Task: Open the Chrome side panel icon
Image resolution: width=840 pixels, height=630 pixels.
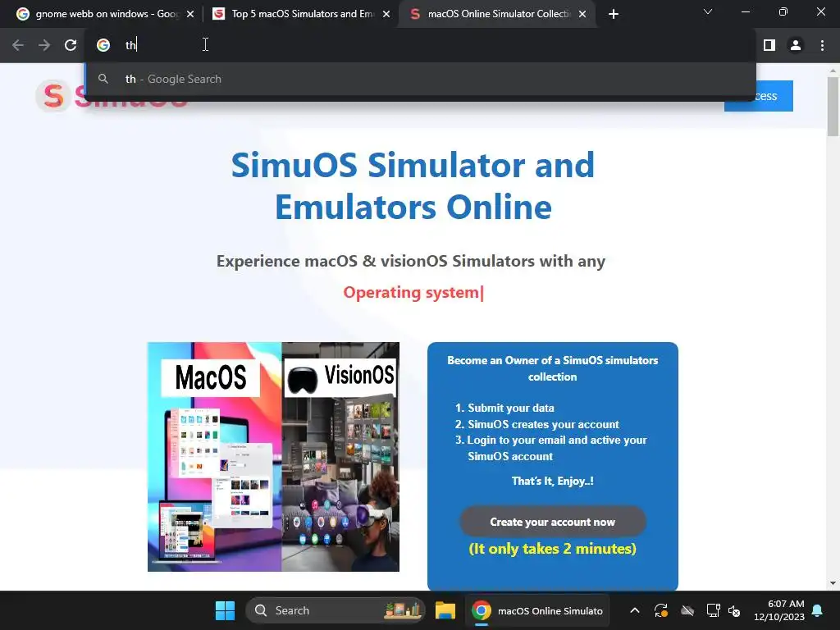Action: pos(769,45)
